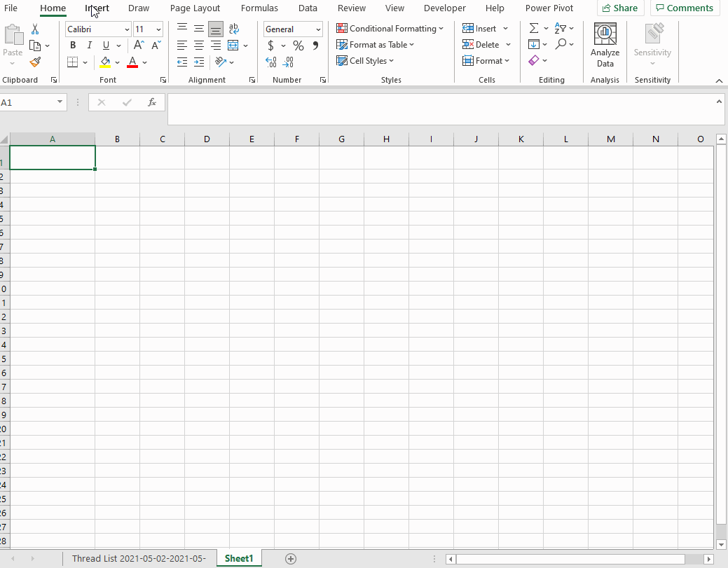Viewport: 728px width, 568px height.
Task: Toggle underline formatting
Action: tap(104, 45)
